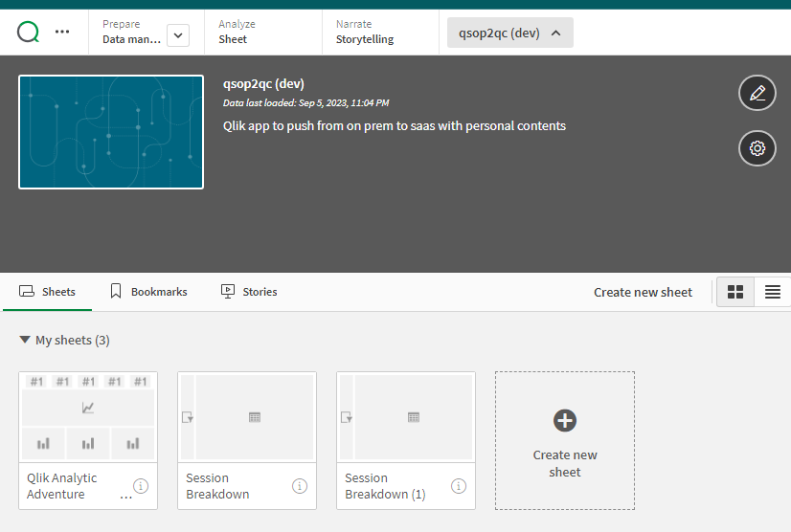Click the Qlik logo icon
The image size is (791, 532).
click(29, 33)
